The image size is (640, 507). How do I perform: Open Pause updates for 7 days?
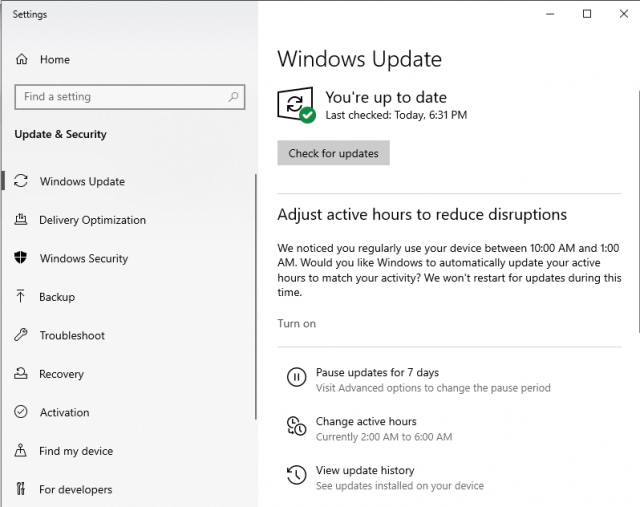tap(377, 373)
